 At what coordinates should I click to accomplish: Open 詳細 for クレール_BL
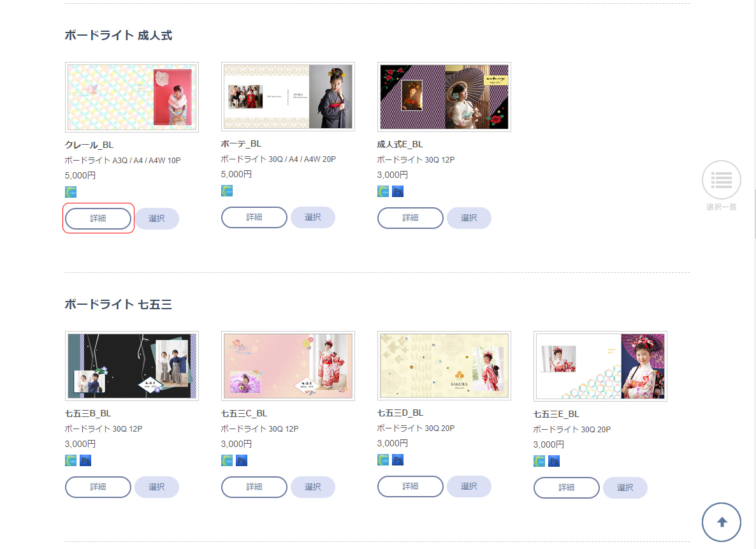pyautogui.click(x=98, y=218)
